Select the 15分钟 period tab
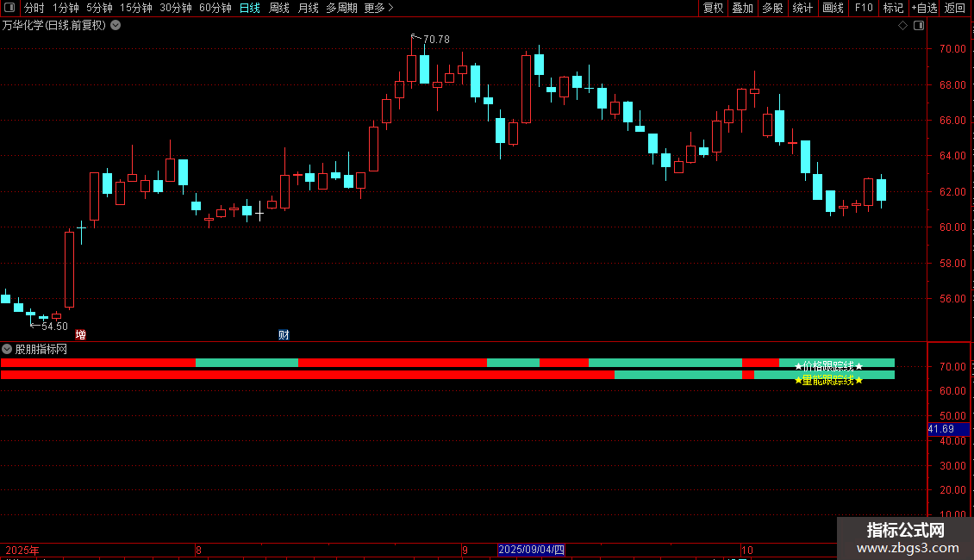The width and height of the screenshot is (974, 560). pyautogui.click(x=136, y=8)
